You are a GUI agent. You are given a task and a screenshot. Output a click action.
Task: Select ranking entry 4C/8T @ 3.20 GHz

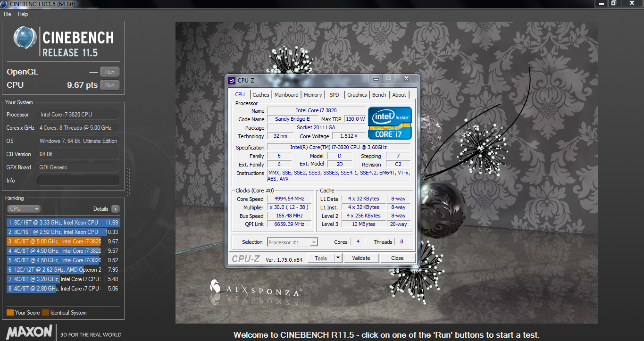pos(63,279)
